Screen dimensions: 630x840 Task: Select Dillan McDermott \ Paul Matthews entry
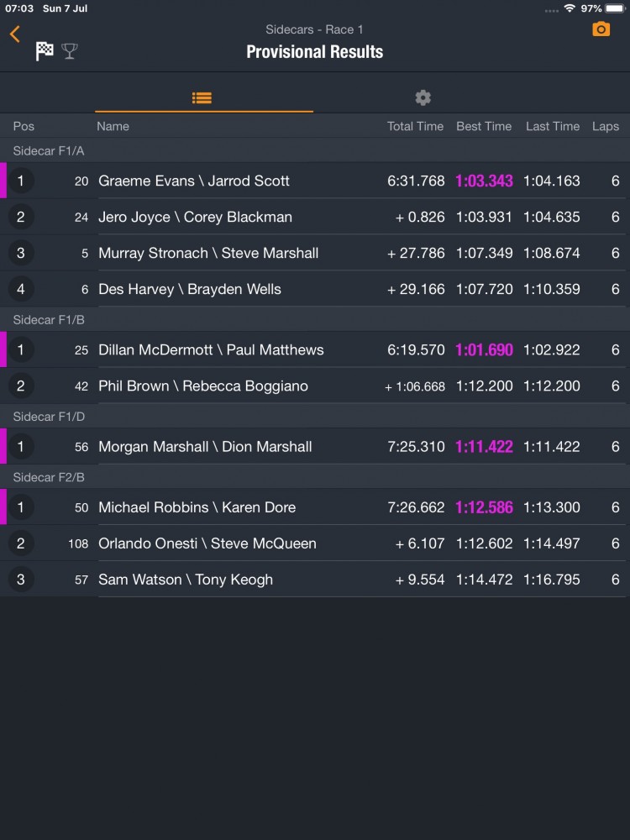click(211, 349)
